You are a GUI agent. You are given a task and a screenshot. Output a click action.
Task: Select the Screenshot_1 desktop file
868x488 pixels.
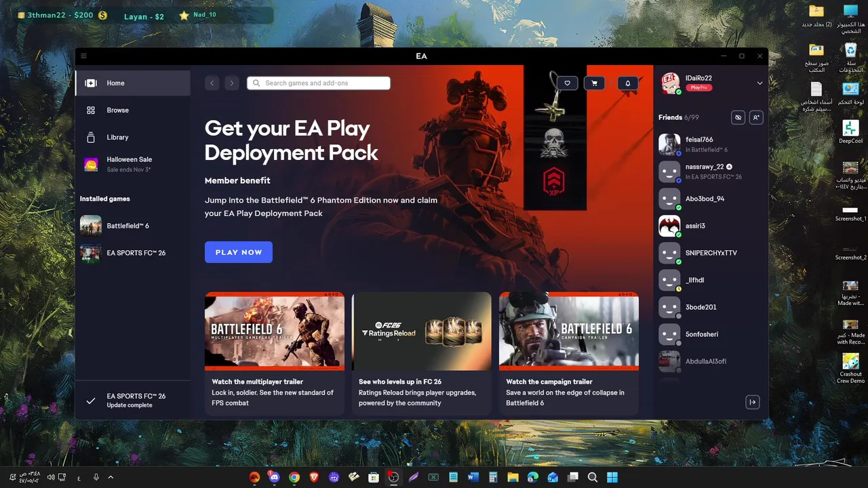point(850,214)
